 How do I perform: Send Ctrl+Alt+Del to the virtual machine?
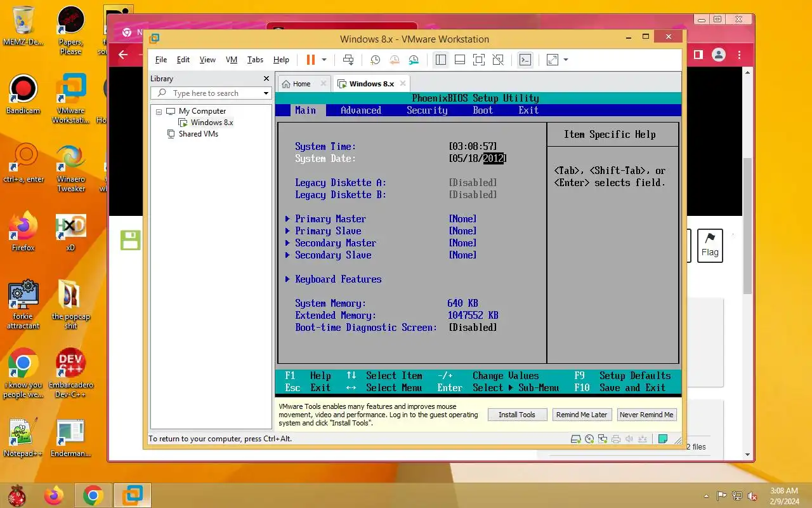point(348,60)
